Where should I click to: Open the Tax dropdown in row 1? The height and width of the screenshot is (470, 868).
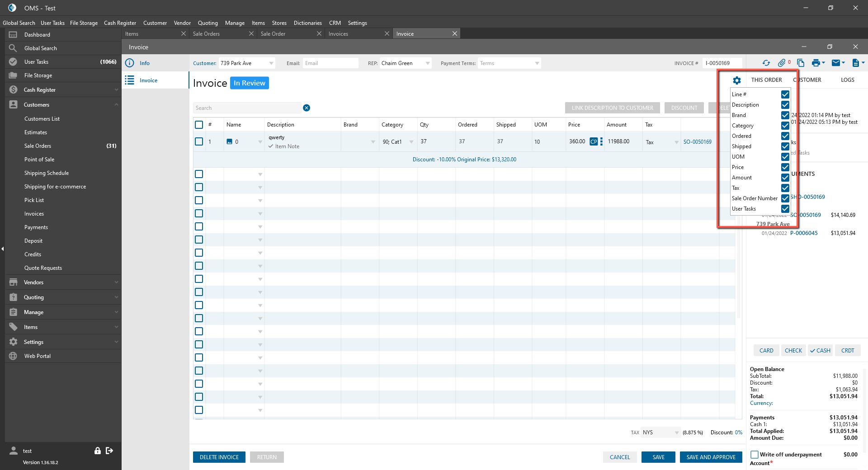[676, 142]
